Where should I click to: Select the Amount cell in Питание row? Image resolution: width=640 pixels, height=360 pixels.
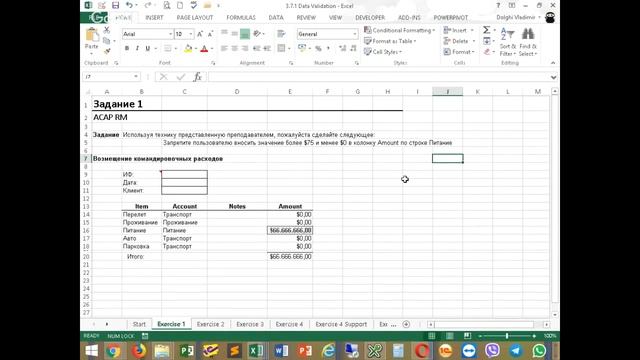click(x=290, y=231)
